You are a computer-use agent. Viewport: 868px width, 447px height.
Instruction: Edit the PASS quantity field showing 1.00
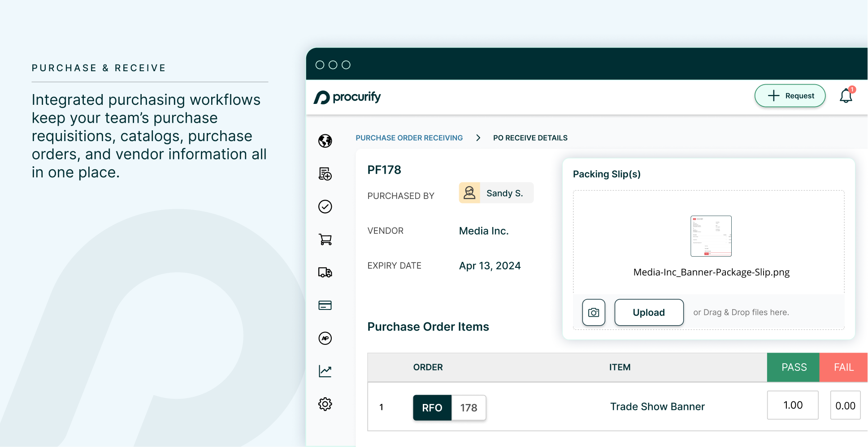[x=793, y=405]
